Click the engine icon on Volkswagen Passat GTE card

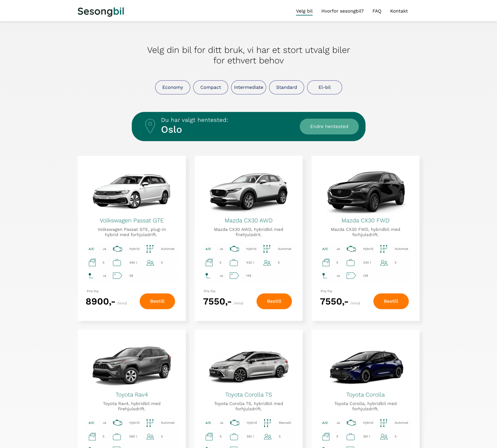point(118,249)
